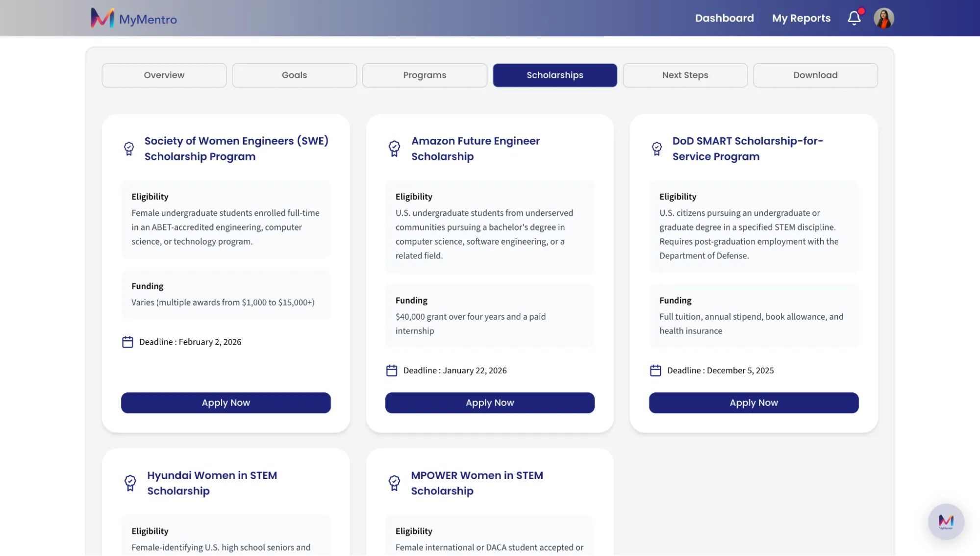Apply Now for Amazon Future Engineer Scholarship
Viewport: 980px width, 556px height.
(490, 403)
